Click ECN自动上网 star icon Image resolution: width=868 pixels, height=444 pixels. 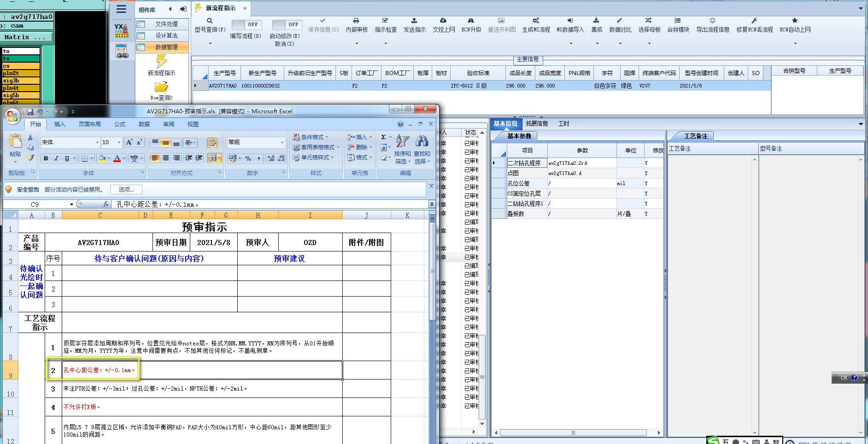(795, 21)
